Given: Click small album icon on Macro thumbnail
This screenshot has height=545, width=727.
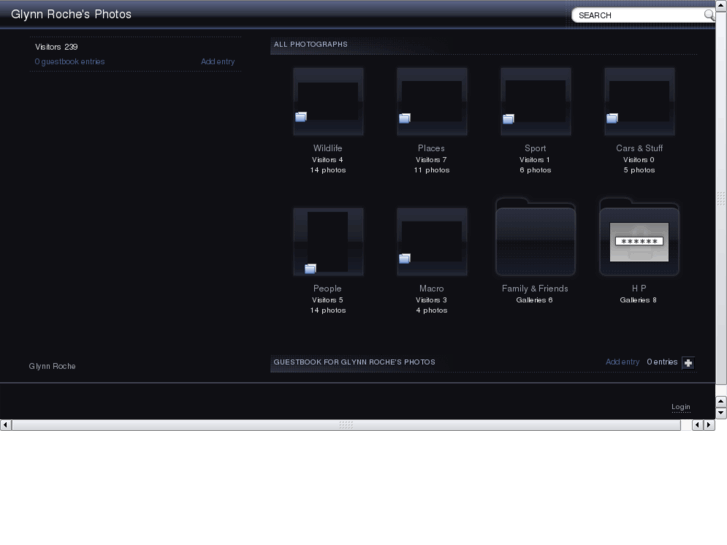Looking at the screenshot, I should (x=405, y=258).
